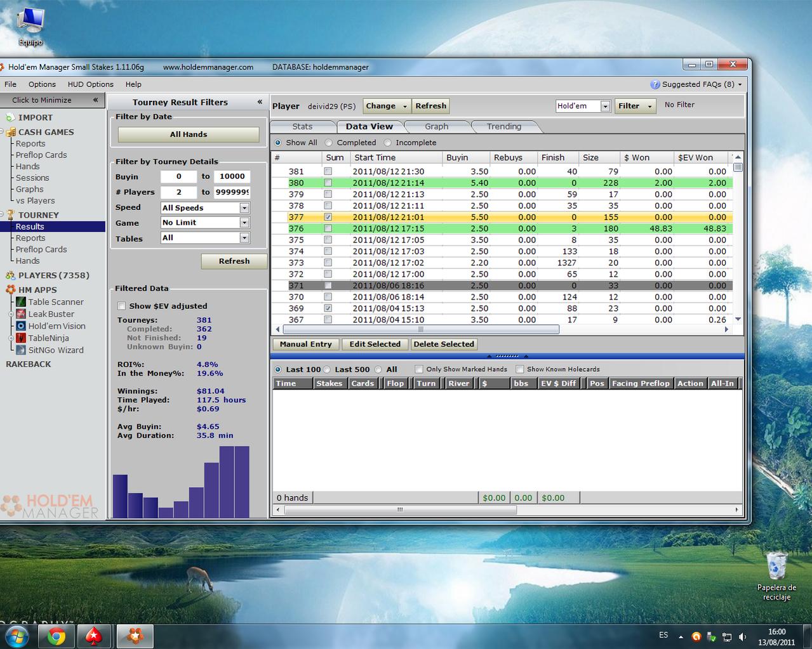This screenshot has height=649, width=812.
Task: Enable Show Known Holecards
Action: pyautogui.click(x=520, y=369)
